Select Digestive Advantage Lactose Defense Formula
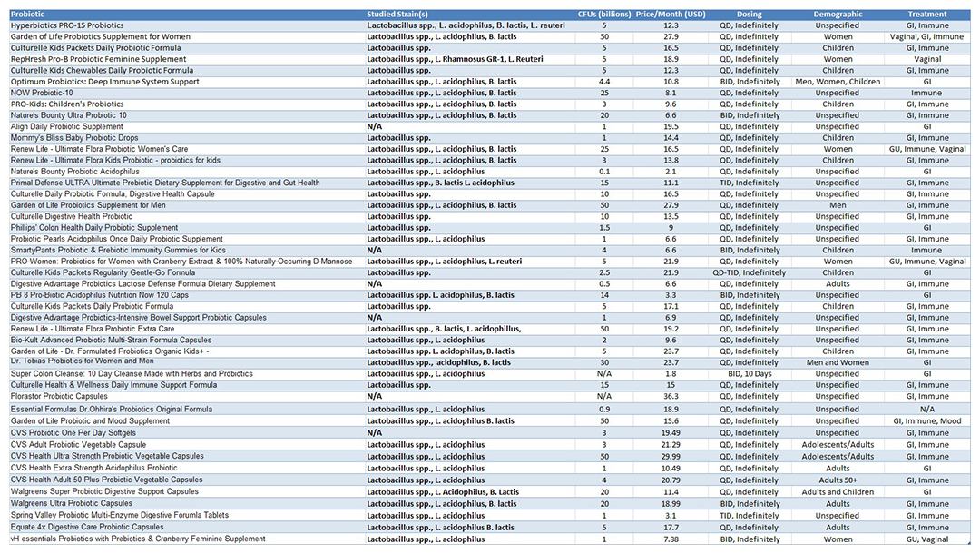The width and height of the screenshot is (980, 554). pos(143,284)
